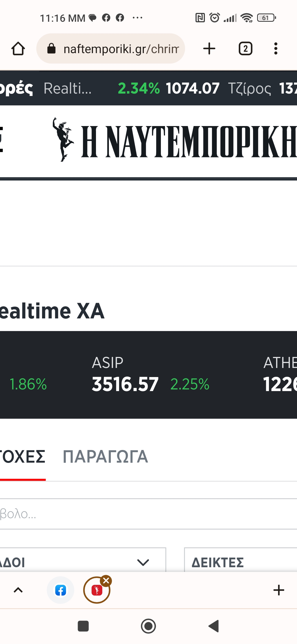Tap the URL address bar
The height and width of the screenshot is (644, 297).
coord(121,49)
